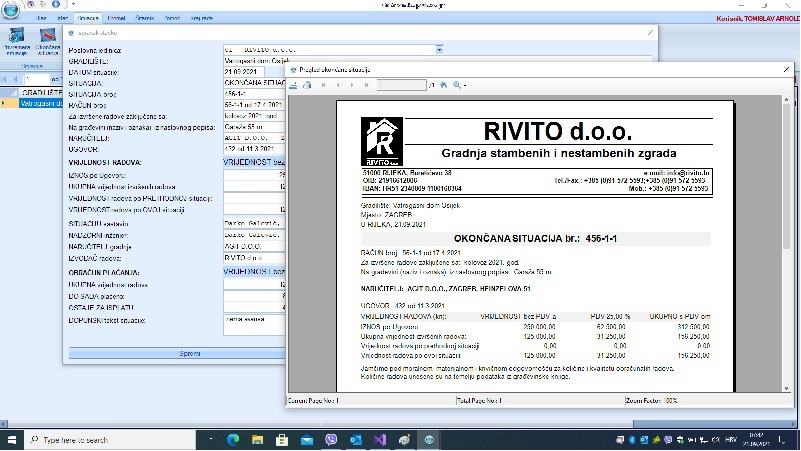Click the DOPUNSKI tekst situacije text box

[x=254, y=325]
